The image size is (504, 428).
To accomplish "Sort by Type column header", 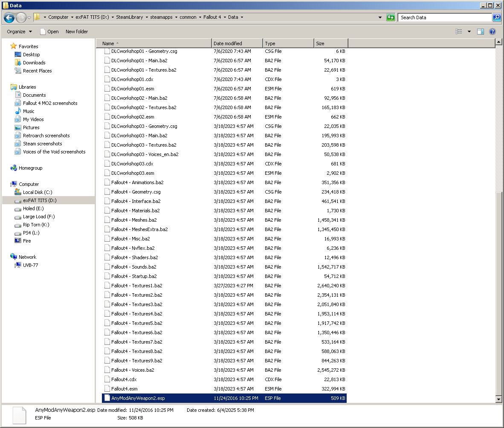I will pos(288,43).
